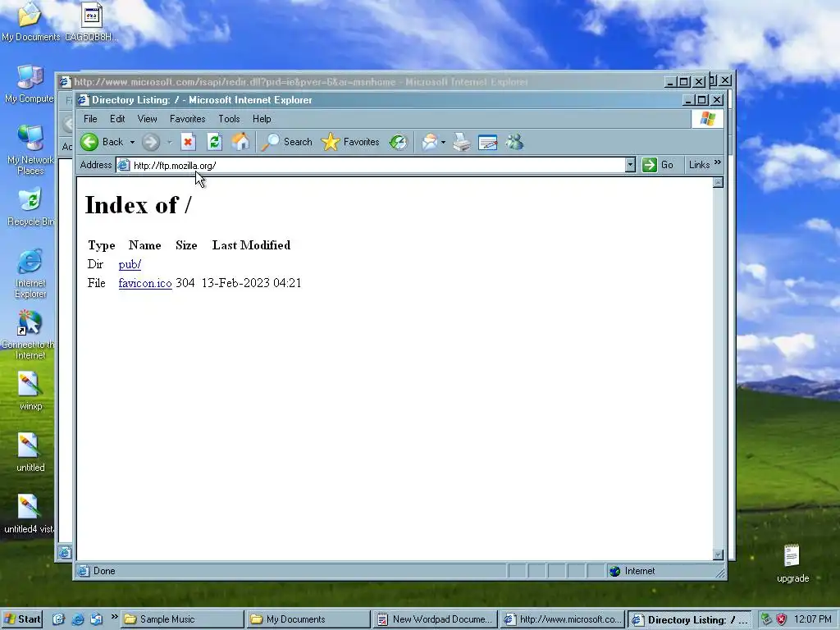Open the History pane icon
The width and height of the screenshot is (840, 630).
(398, 142)
